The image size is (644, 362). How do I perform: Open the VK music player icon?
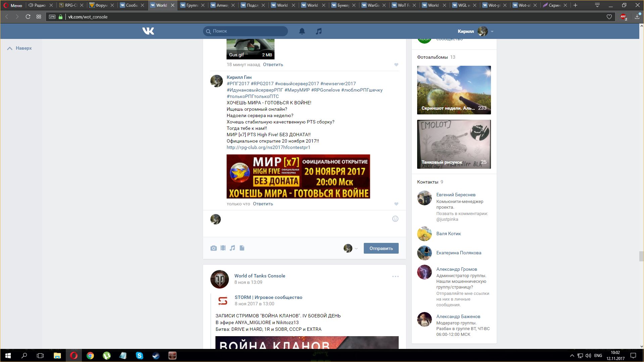(x=319, y=31)
